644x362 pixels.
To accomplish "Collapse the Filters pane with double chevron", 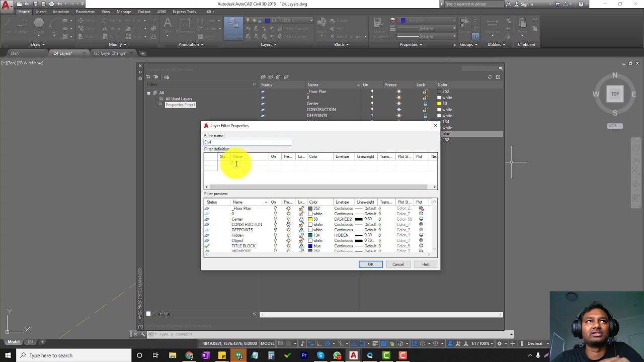I will (254, 84).
